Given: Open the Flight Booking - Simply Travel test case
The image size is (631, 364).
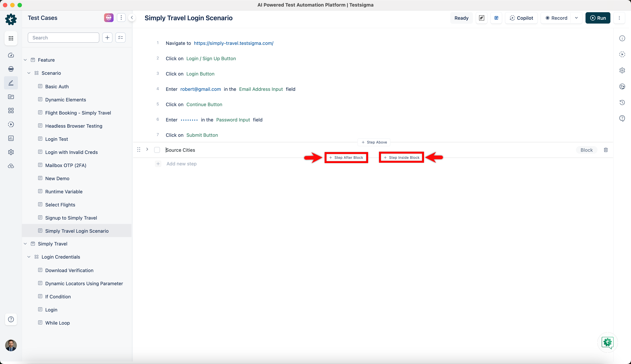Looking at the screenshot, I should point(78,113).
